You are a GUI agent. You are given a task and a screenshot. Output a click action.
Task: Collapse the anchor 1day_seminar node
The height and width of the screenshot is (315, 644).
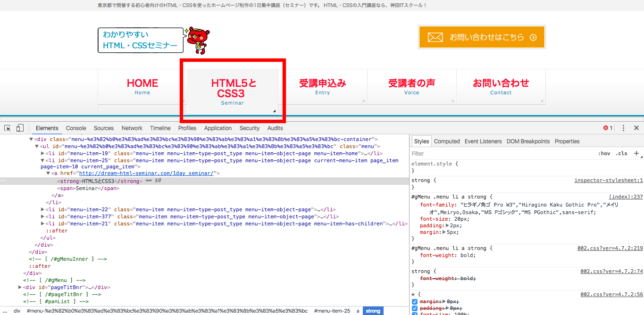(x=49, y=174)
